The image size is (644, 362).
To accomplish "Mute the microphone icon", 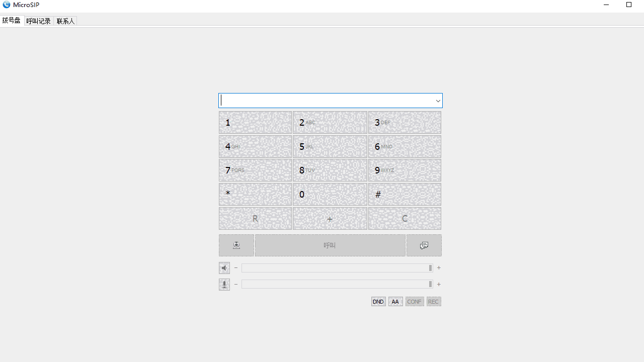I will click(224, 285).
